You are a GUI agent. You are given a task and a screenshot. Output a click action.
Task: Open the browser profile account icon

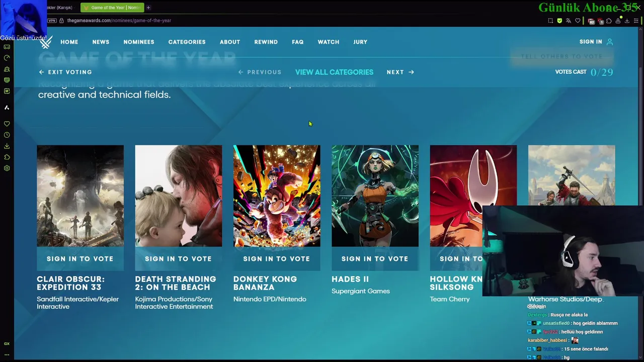618,21
